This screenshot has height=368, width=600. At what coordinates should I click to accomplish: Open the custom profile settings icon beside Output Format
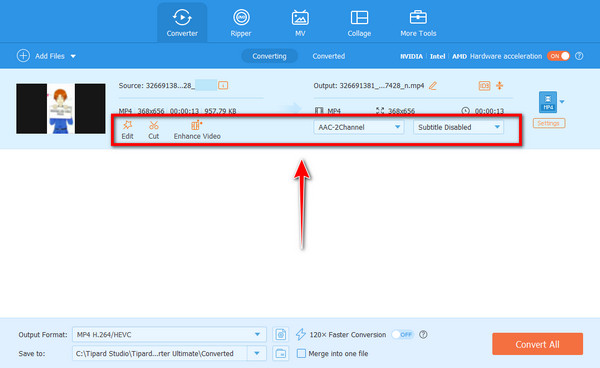280,334
